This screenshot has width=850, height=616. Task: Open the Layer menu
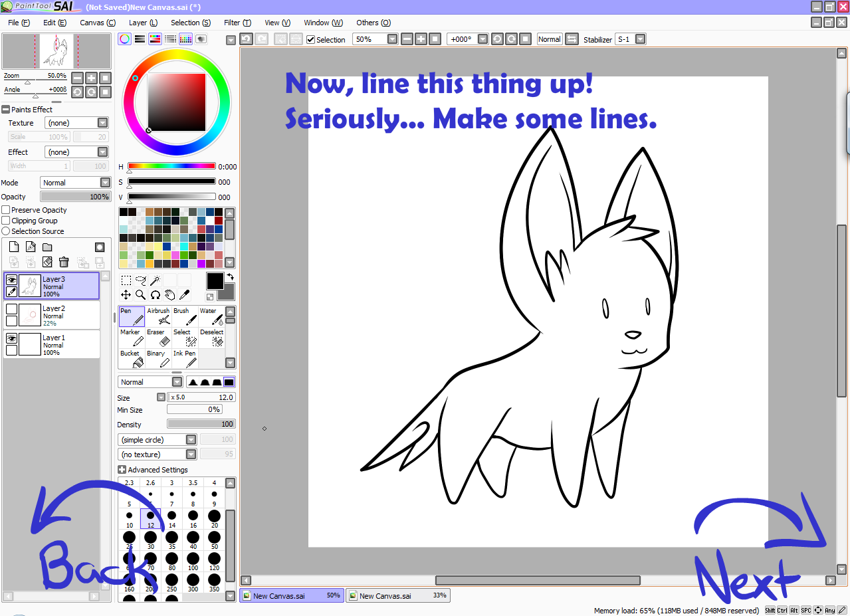coord(142,23)
